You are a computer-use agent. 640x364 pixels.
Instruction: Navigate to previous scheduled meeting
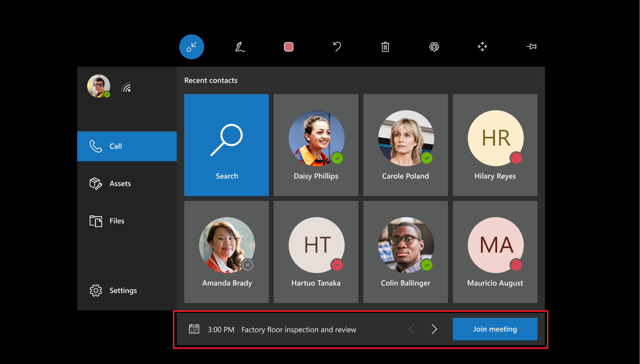[x=412, y=329]
